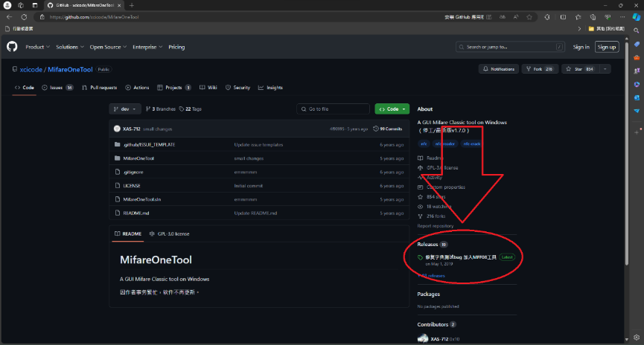
Task: Open the GitHub octocat home logo
Action: pyautogui.click(x=12, y=47)
